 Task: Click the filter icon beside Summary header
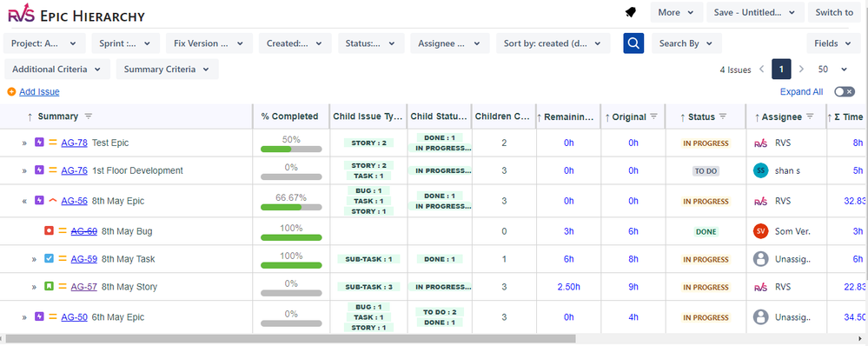point(88,116)
